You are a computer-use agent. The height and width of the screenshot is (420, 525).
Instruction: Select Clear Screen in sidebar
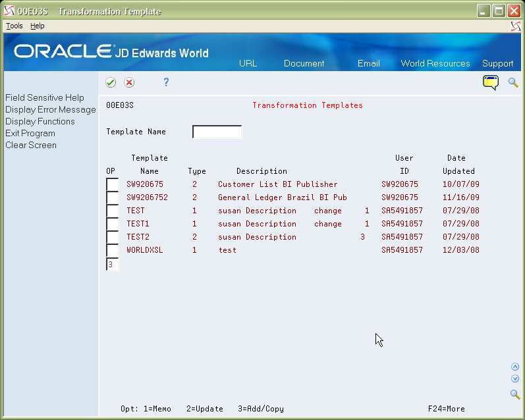(31, 145)
